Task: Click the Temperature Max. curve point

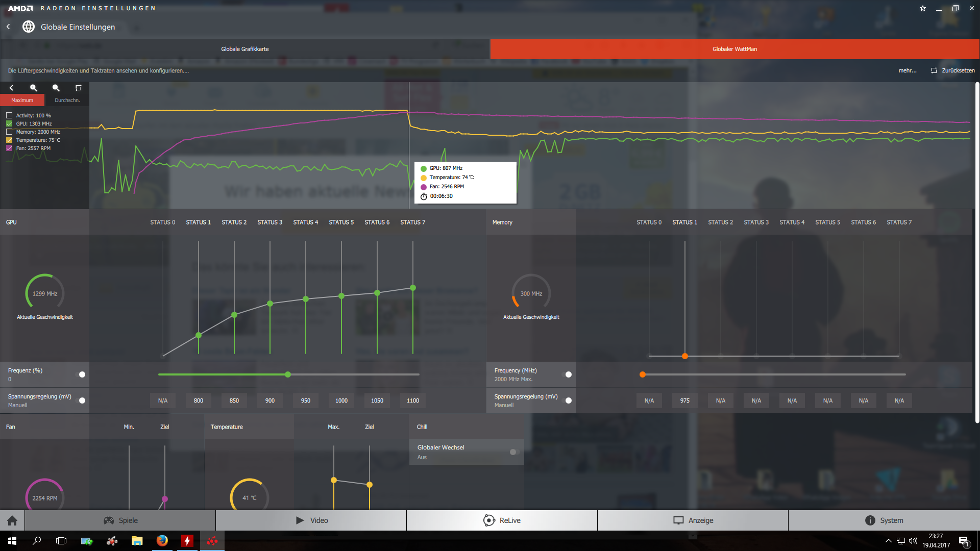Action: (334, 480)
